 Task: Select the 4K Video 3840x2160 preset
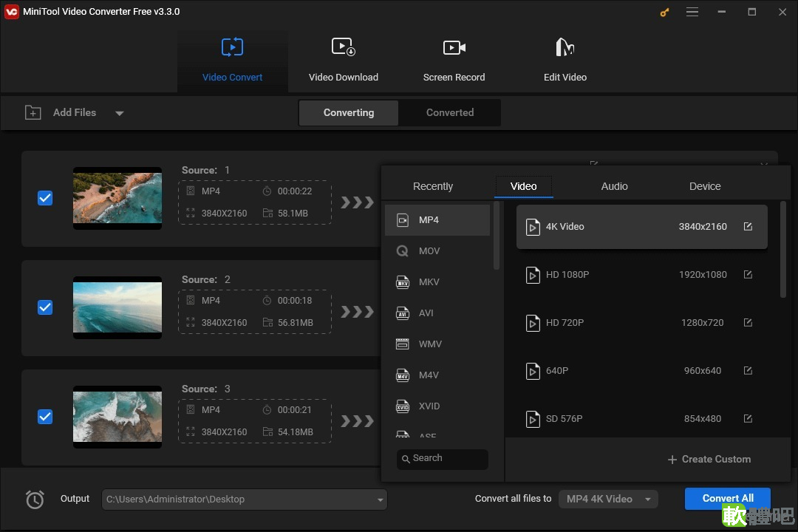tap(642, 227)
